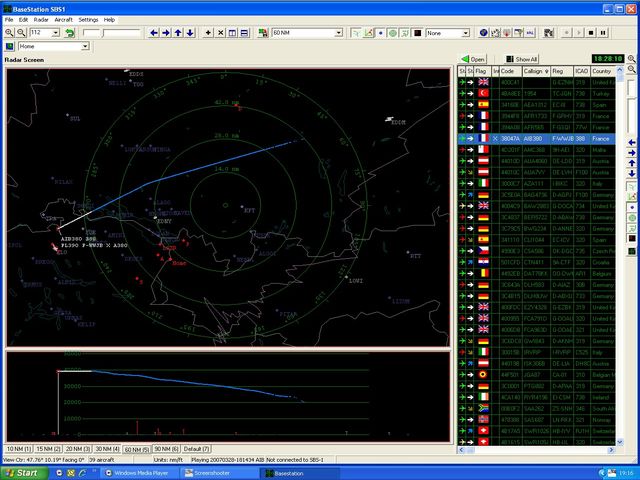Switch to the Default (7) tab
Viewport: 640px width, 480px height.
(196, 449)
